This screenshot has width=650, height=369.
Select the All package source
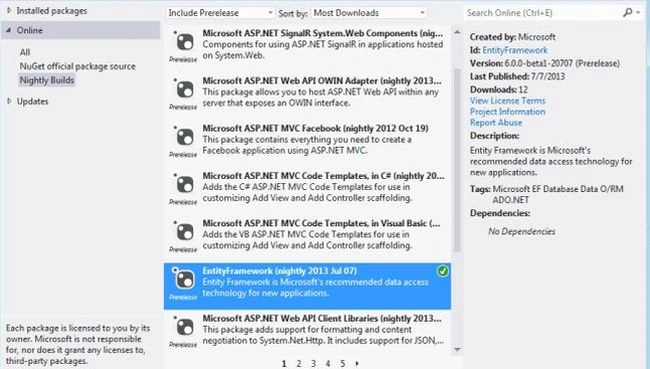25,52
